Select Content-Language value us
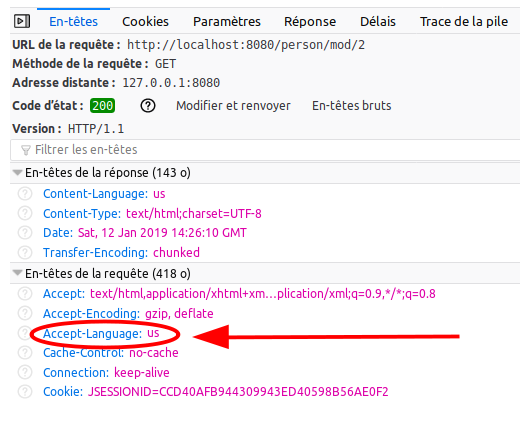 (x=159, y=194)
